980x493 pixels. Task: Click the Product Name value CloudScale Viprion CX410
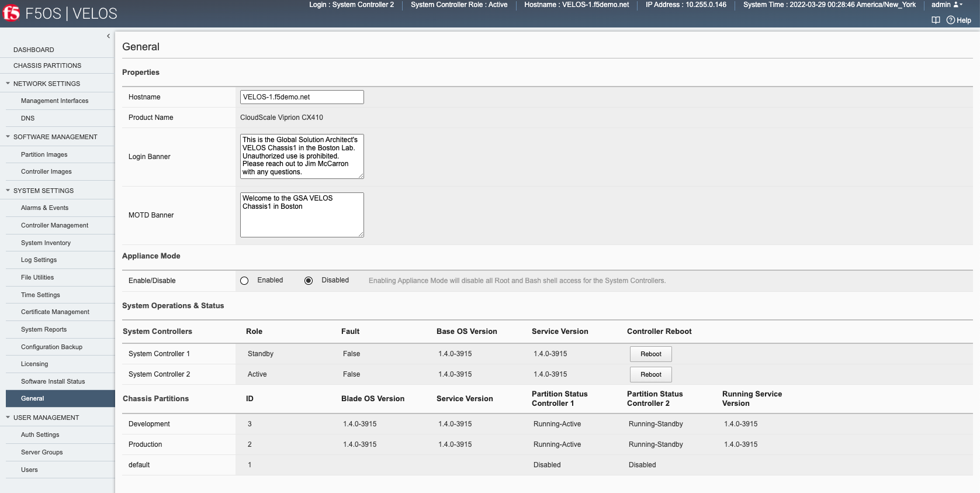tap(282, 118)
